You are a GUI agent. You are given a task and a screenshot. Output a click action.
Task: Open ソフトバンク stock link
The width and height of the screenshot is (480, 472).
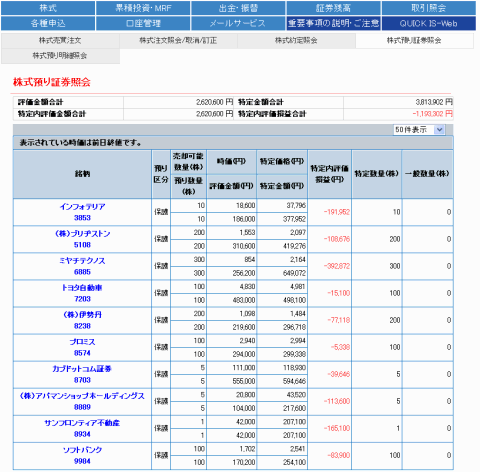pyautogui.click(x=82, y=450)
